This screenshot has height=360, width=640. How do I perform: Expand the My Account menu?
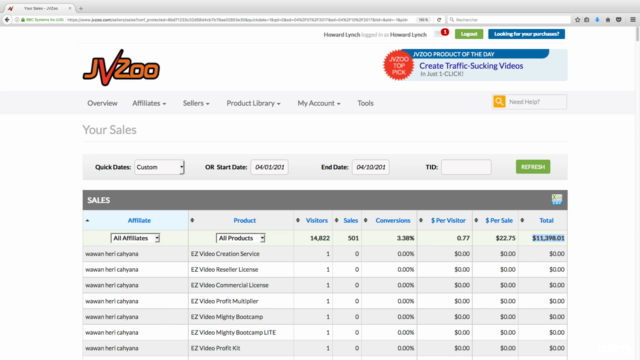pyautogui.click(x=319, y=103)
